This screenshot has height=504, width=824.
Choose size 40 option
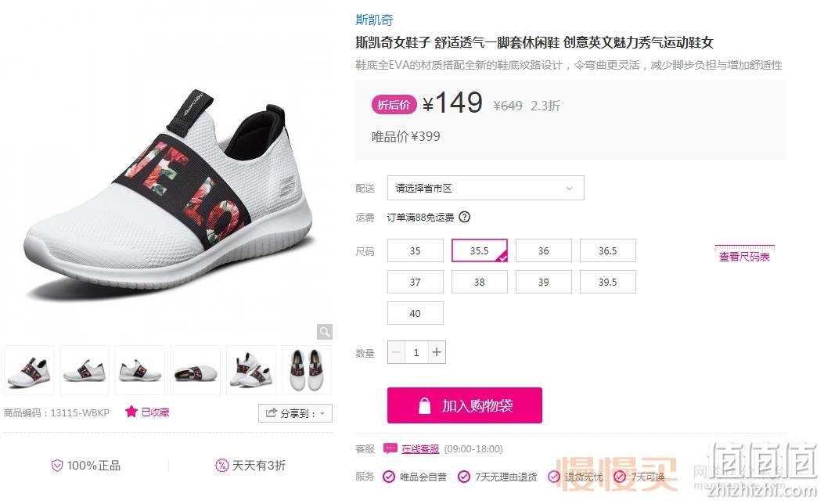[x=416, y=313]
